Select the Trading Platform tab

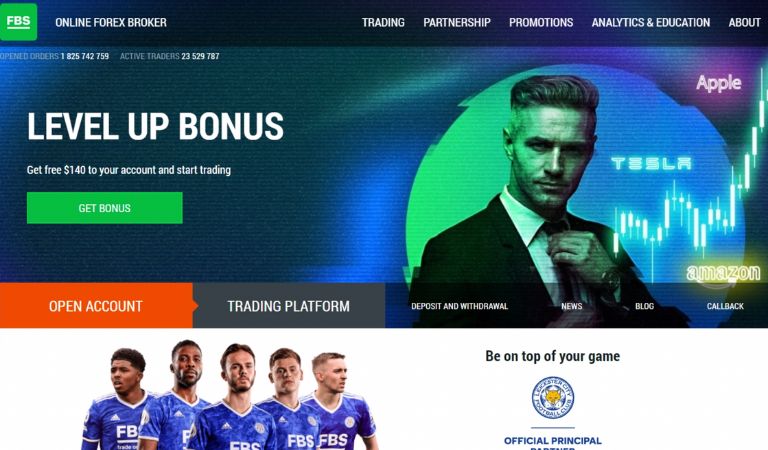coord(288,306)
